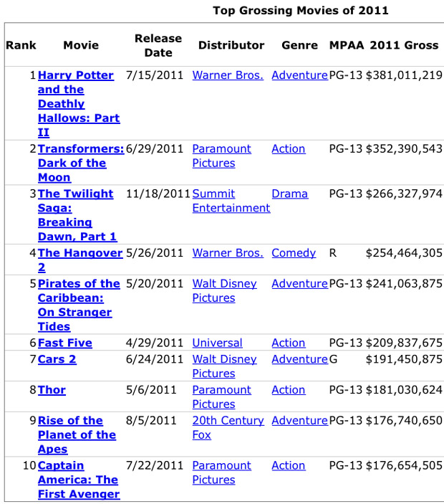Open Transformers: Dark of the Moon link
The height and width of the screenshot is (504, 444).
(x=81, y=163)
